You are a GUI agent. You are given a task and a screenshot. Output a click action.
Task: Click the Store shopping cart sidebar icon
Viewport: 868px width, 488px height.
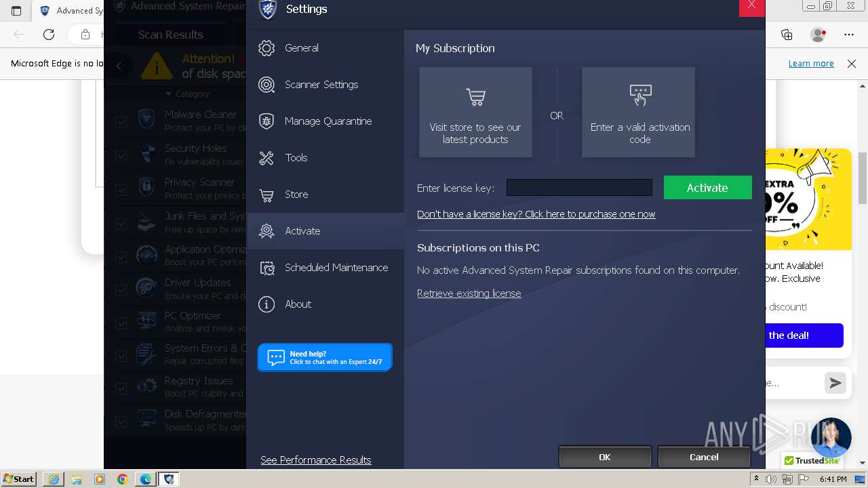(267, 195)
